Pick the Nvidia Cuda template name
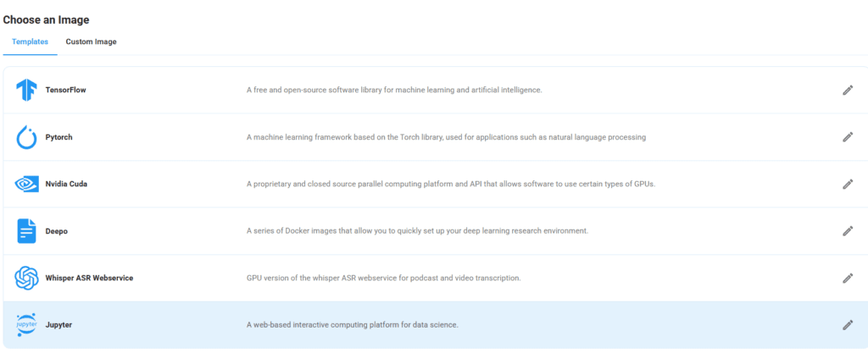Viewport: 868px width, 353px height. pyautogui.click(x=66, y=184)
